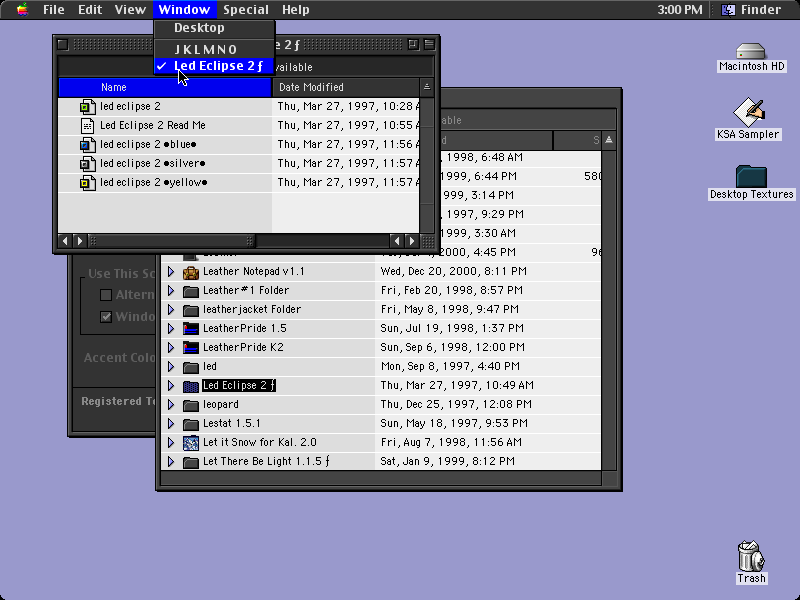
Task: Click the date 'Fri, Feb 20, 1998, 8:57 PM'
Action: point(452,290)
